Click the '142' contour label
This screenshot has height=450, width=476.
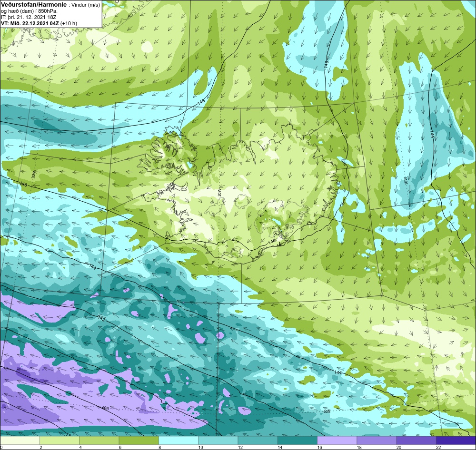click(102, 318)
